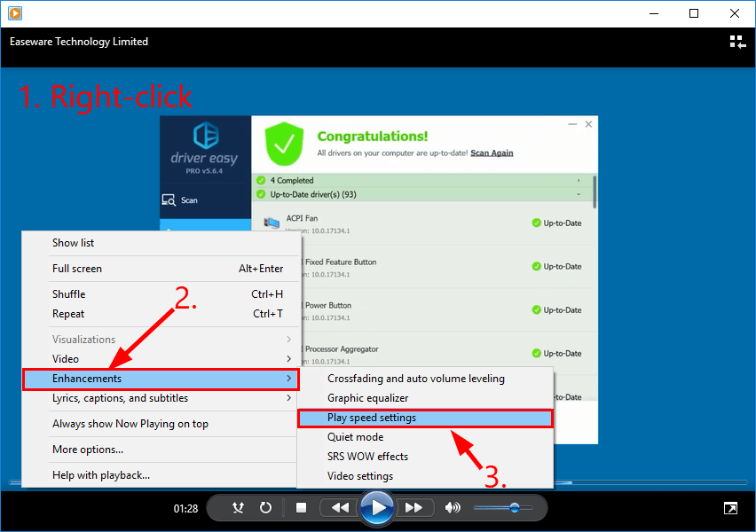The width and height of the screenshot is (756, 532).
Task: Switch to Library view icon
Action: (737, 42)
